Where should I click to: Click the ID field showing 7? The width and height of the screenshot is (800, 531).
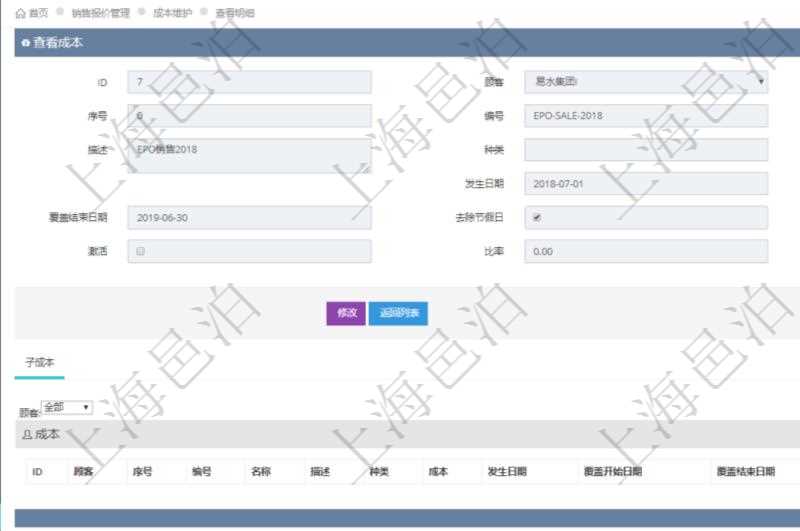pos(249,82)
